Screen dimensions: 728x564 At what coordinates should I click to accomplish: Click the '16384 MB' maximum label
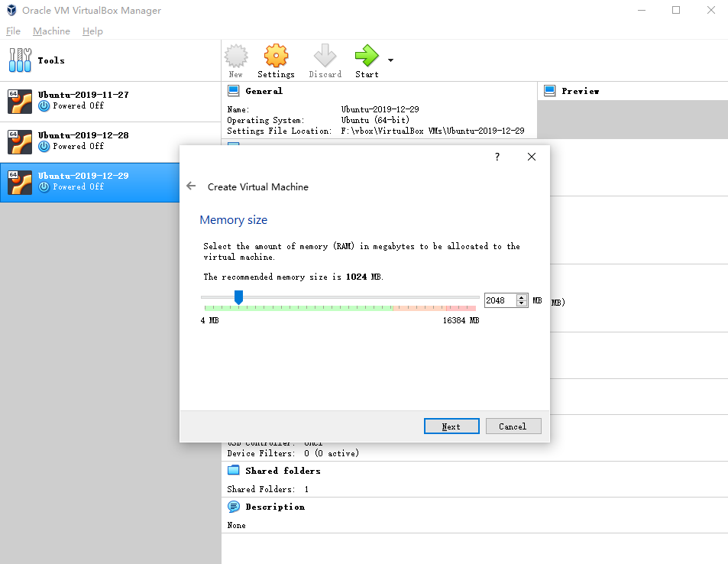click(461, 320)
